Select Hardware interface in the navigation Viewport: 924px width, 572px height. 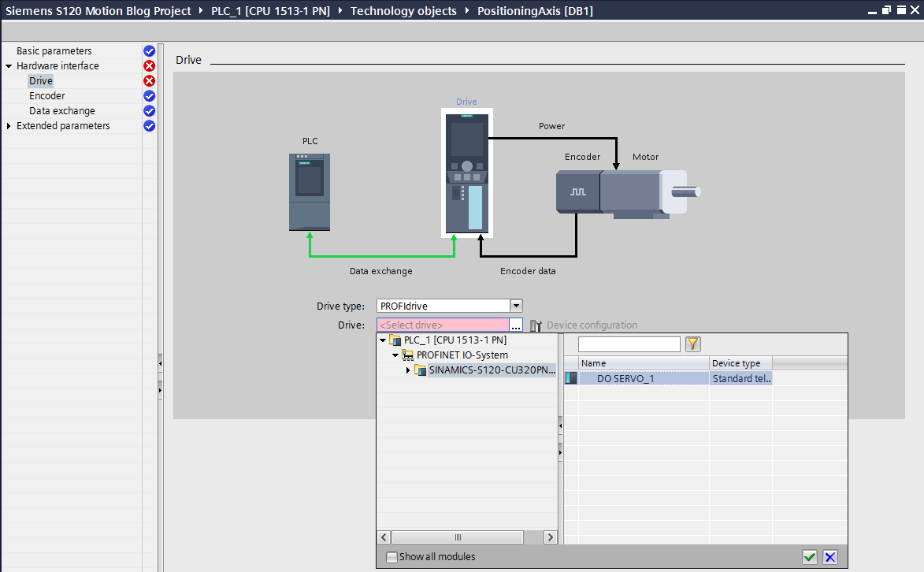pyautogui.click(x=58, y=65)
